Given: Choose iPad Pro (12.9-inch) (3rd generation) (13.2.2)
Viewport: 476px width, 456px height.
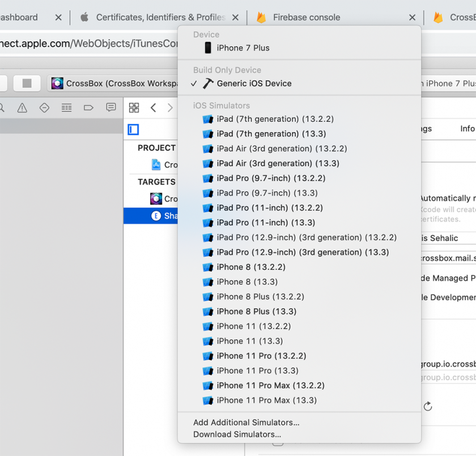Looking at the screenshot, I should [299, 237].
